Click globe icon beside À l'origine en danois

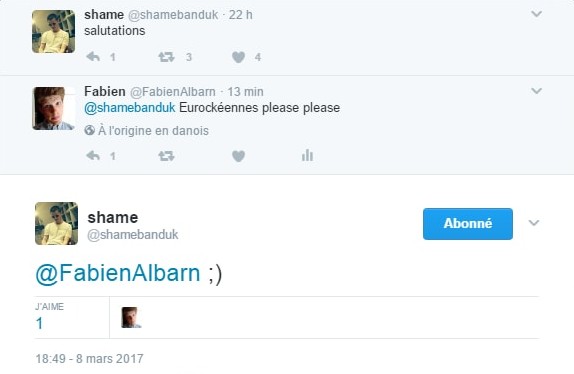(x=89, y=130)
